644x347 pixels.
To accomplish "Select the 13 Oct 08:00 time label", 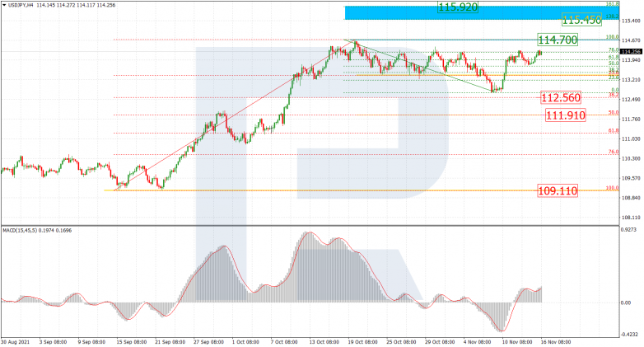I will click(324, 342).
